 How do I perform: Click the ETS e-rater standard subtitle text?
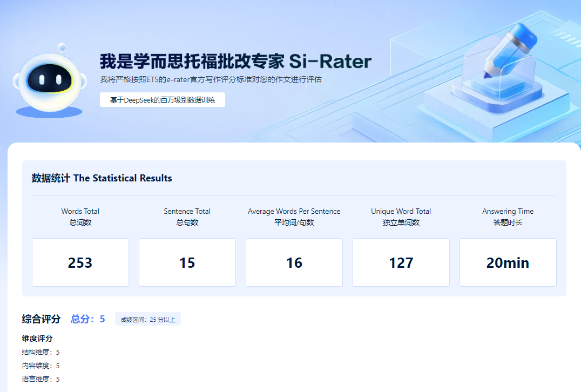click(x=211, y=80)
